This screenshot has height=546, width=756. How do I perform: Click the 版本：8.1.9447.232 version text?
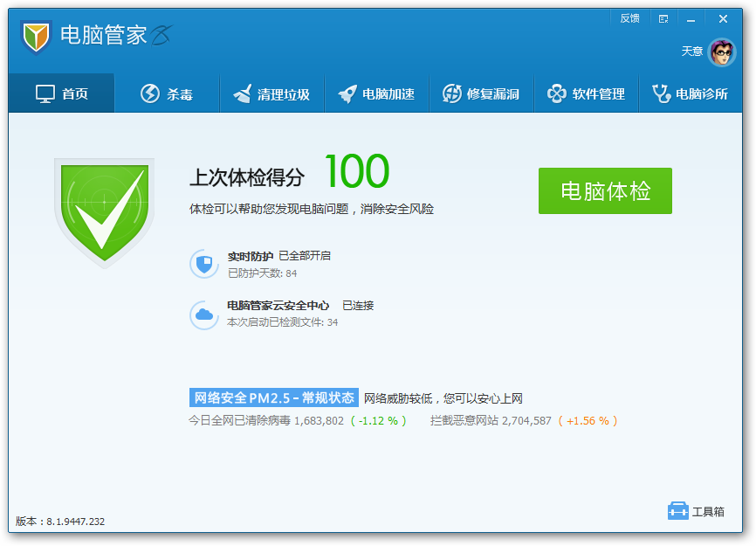(60, 521)
